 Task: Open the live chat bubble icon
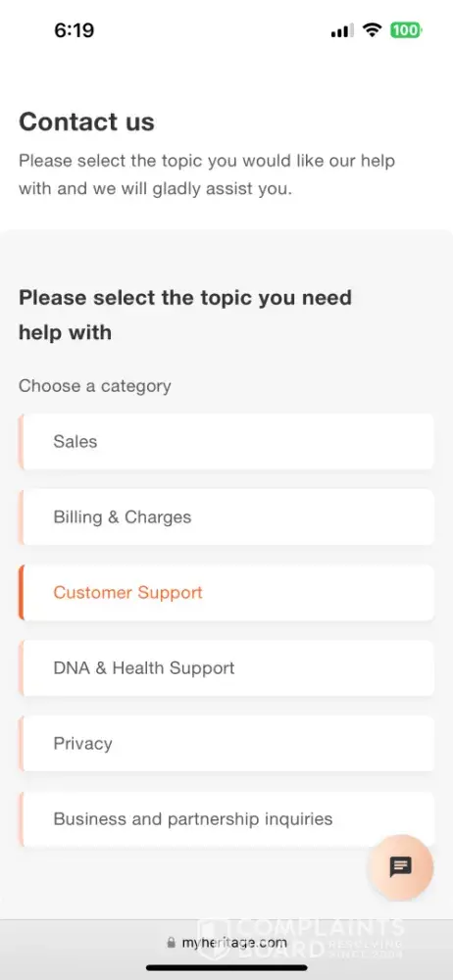(x=400, y=867)
